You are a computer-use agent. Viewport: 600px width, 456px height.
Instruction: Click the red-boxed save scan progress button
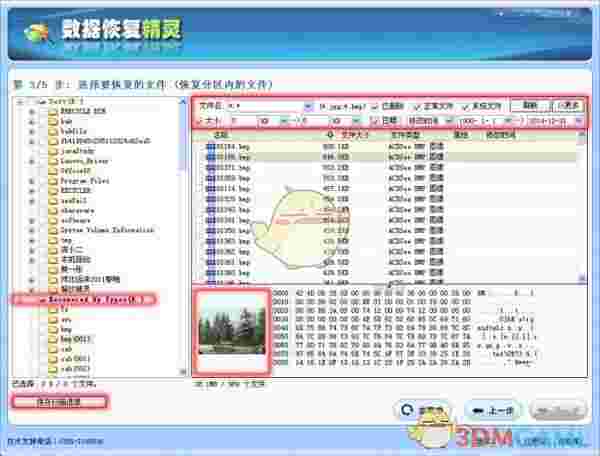click(x=60, y=402)
